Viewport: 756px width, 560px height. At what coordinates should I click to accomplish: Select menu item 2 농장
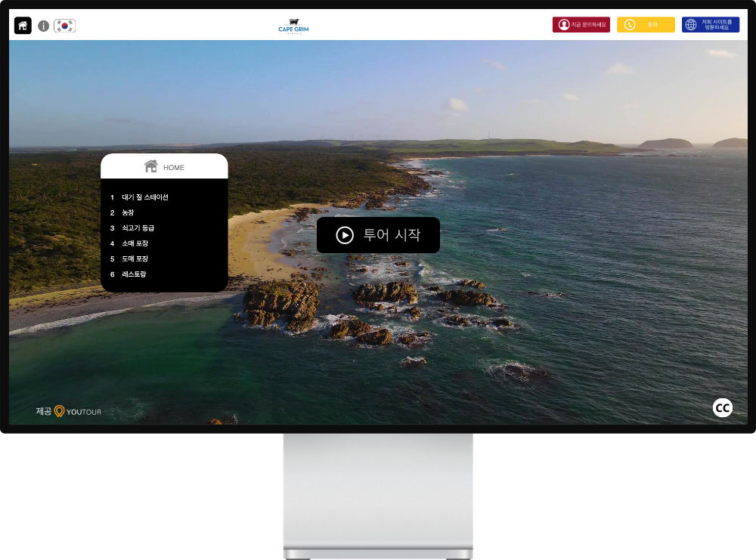[x=128, y=212]
